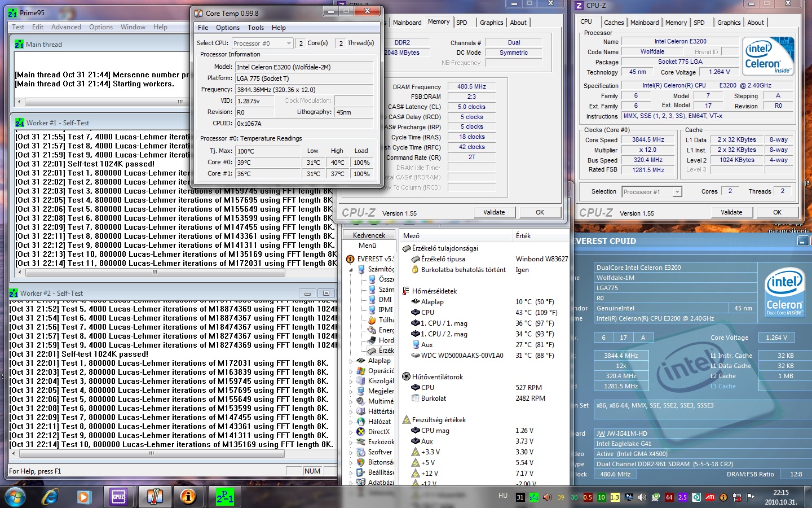Switch to Core Temp via the thermometer taskbar icon

(x=154, y=497)
